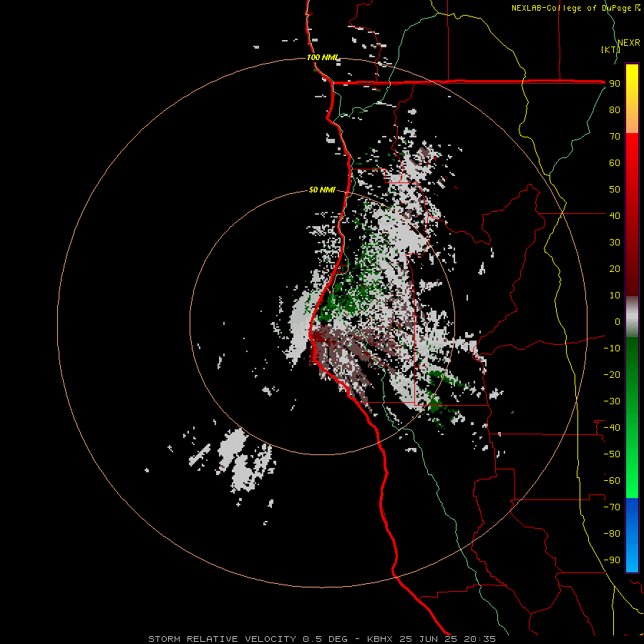Click the 80 value on the velocity scale
This screenshot has width=644, height=644.
click(x=615, y=110)
